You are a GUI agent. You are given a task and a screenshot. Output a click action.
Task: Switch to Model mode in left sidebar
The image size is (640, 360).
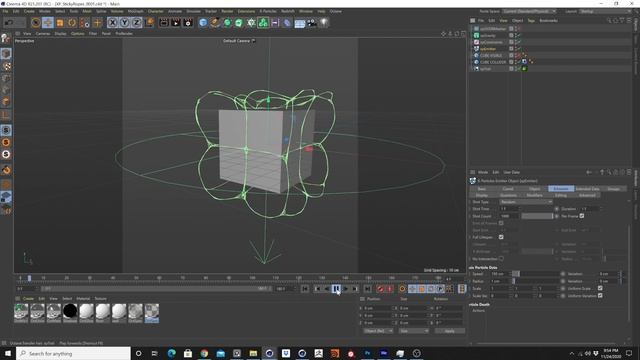(6, 53)
